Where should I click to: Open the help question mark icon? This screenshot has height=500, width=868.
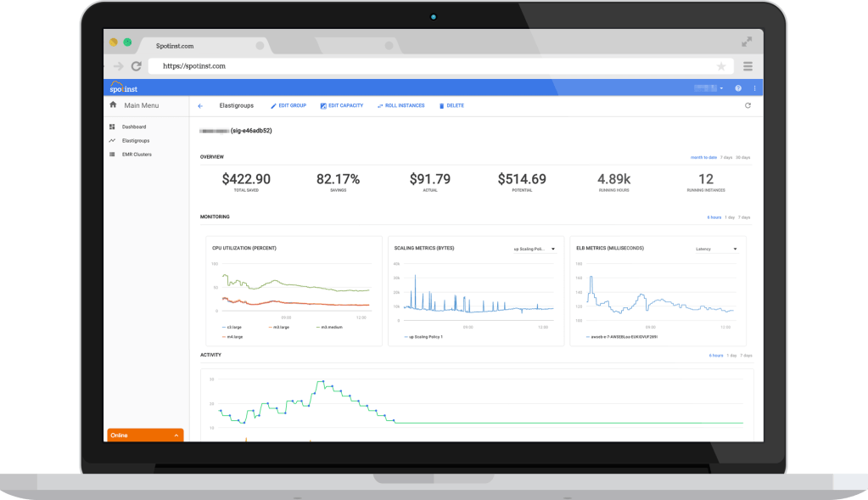coord(738,88)
